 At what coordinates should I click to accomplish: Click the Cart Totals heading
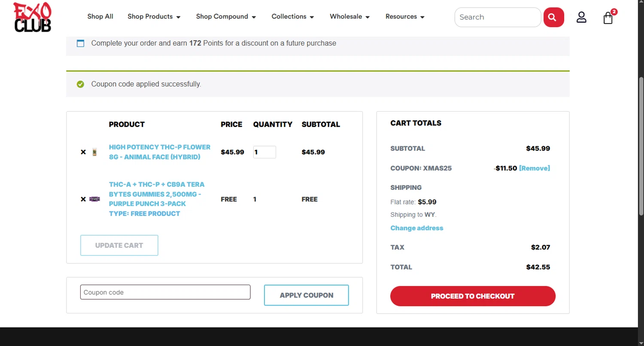(x=416, y=123)
